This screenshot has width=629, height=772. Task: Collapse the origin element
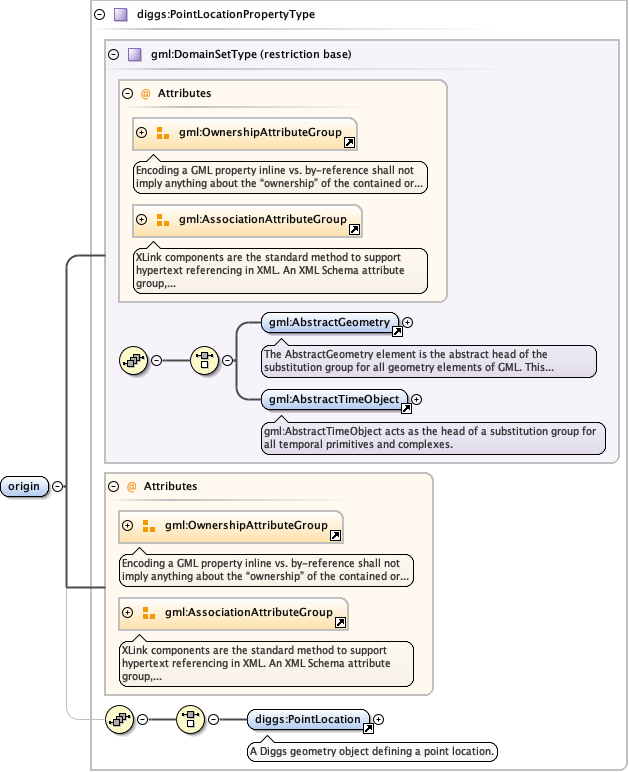[x=57, y=486]
